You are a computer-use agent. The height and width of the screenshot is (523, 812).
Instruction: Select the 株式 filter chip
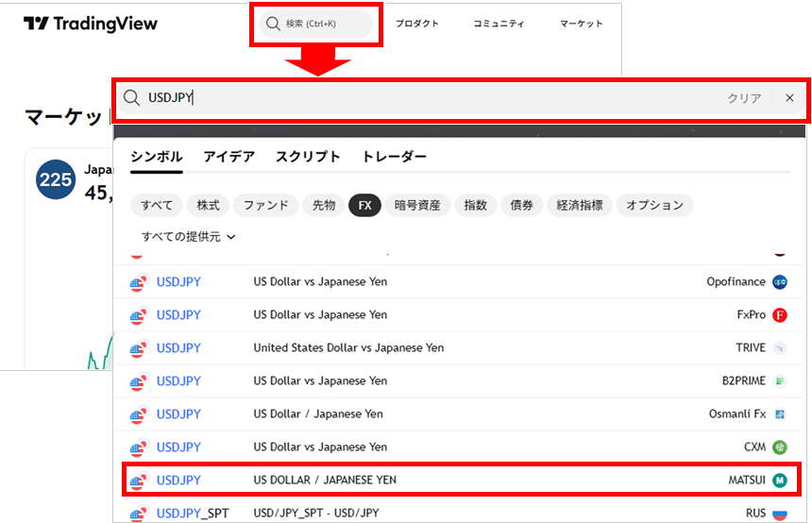click(x=208, y=205)
